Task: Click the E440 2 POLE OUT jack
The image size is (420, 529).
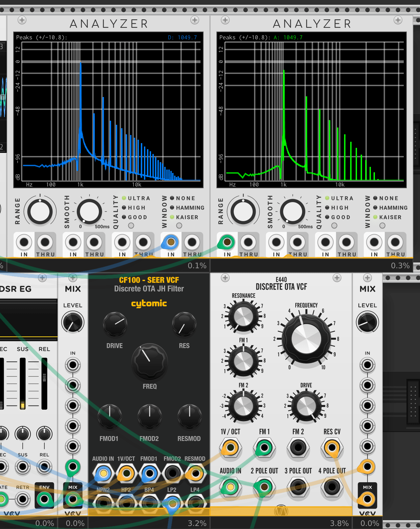Action: click(x=264, y=487)
